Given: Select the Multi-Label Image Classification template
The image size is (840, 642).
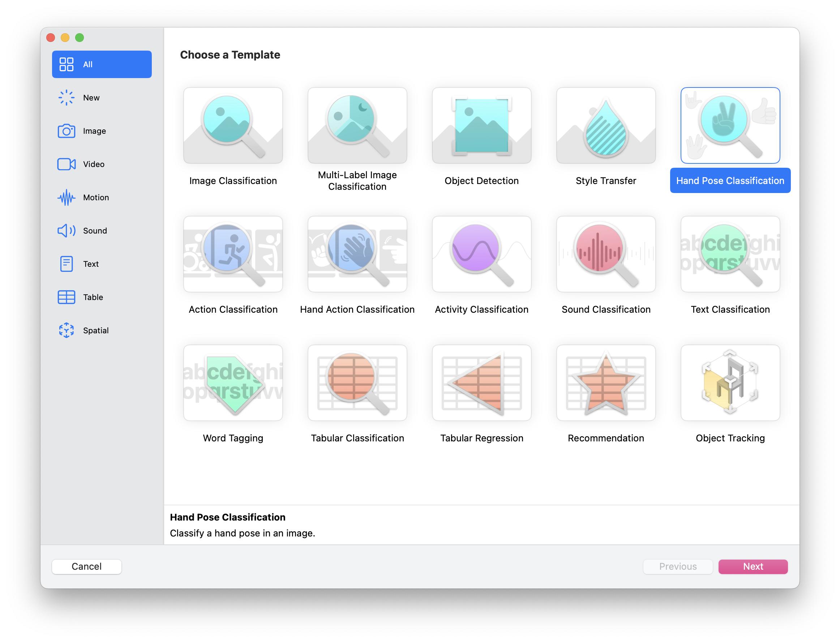Looking at the screenshot, I should tap(357, 125).
